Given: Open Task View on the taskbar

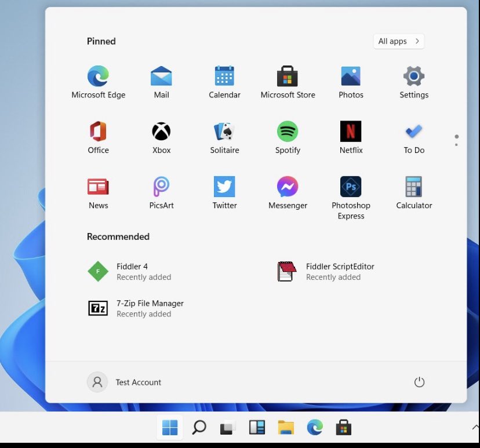Looking at the screenshot, I should pos(228,427).
